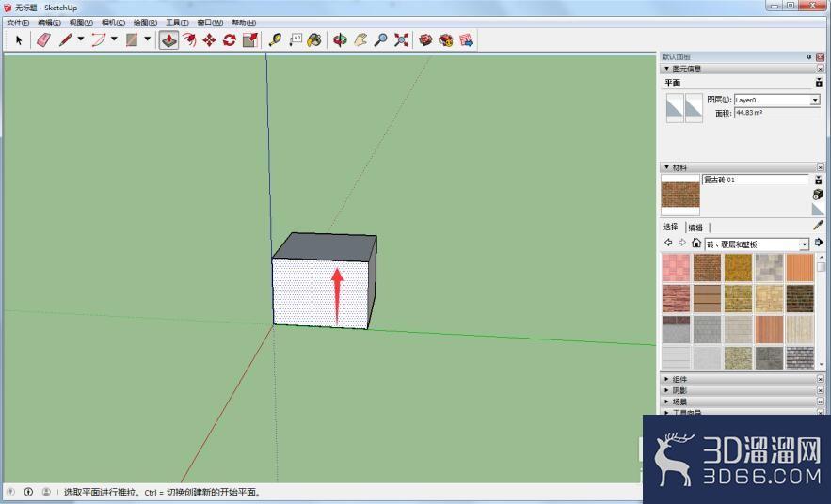
Task: Select the Zoom magnifier tool
Action: point(380,40)
